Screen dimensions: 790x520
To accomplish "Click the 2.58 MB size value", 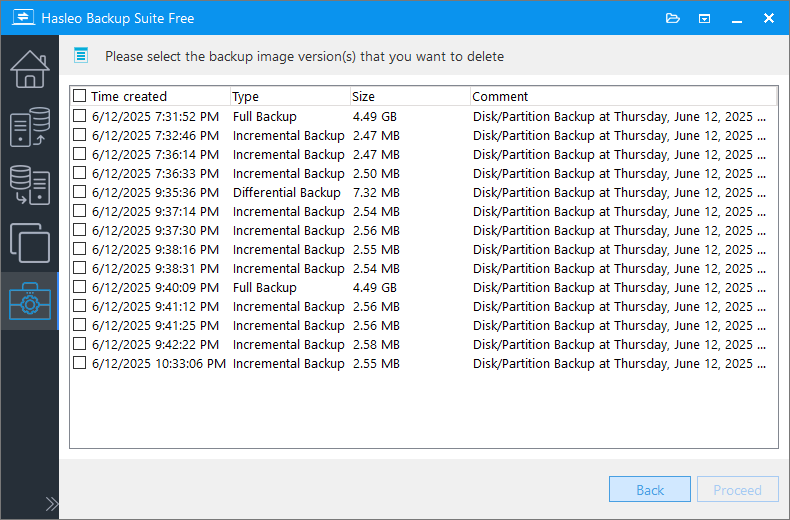I will 376,345.
